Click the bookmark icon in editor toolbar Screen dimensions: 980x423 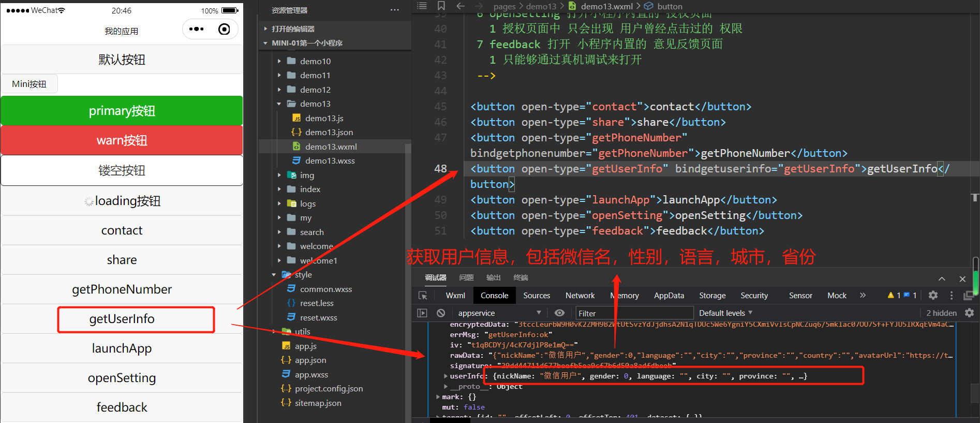pos(441,6)
